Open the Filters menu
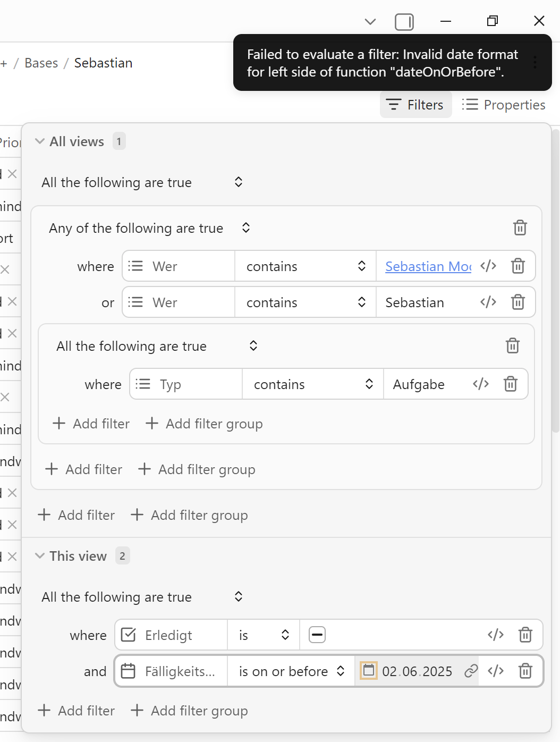Screen dimensions: 560x742 tap(415, 105)
